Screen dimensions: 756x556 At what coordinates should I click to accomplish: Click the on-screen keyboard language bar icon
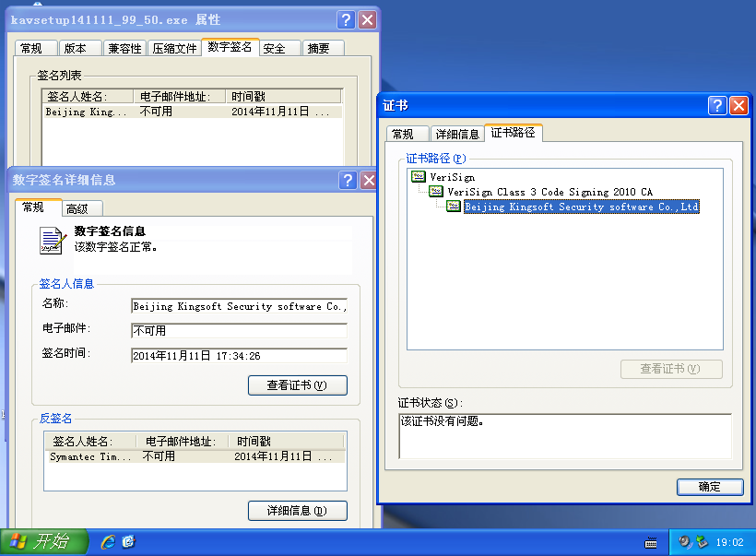651,542
